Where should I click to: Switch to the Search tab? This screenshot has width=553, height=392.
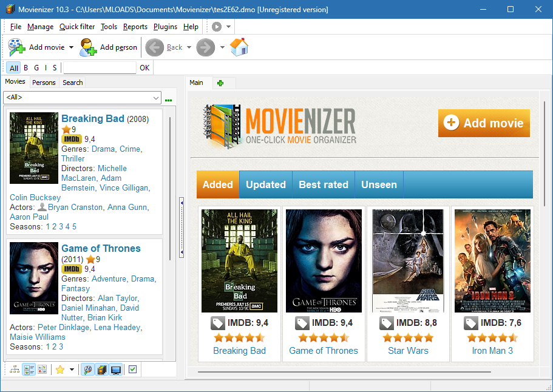[73, 83]
